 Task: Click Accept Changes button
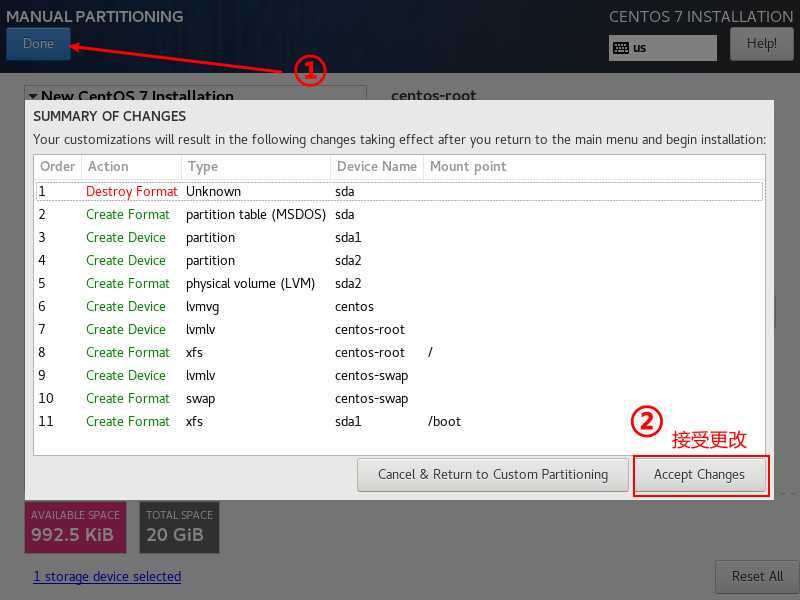(x=699, y=474)
